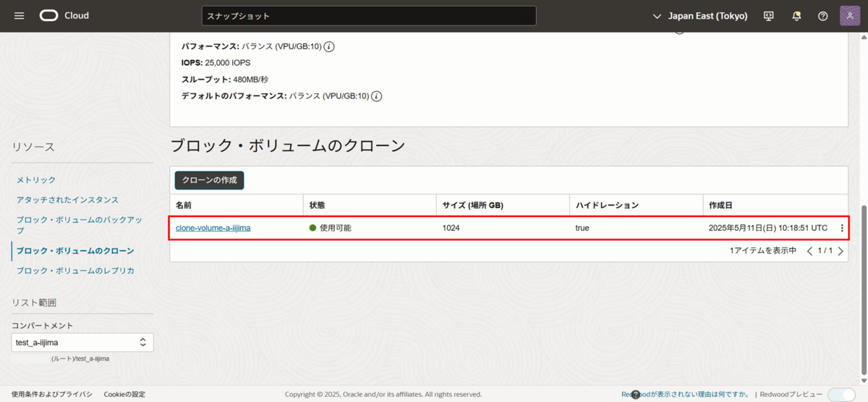
Task: Open the Cloud Shell developer tools icon
Action: tap(769, 16)
